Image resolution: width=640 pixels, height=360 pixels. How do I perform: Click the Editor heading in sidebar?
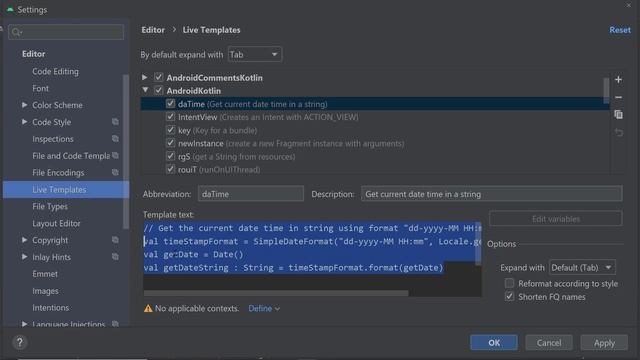click(33, 54)
